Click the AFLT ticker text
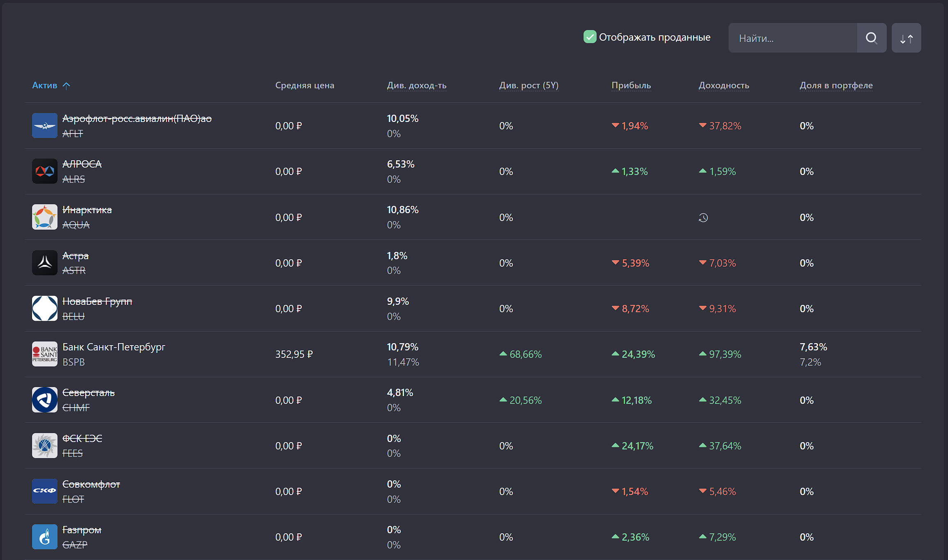 pos(73,134)
